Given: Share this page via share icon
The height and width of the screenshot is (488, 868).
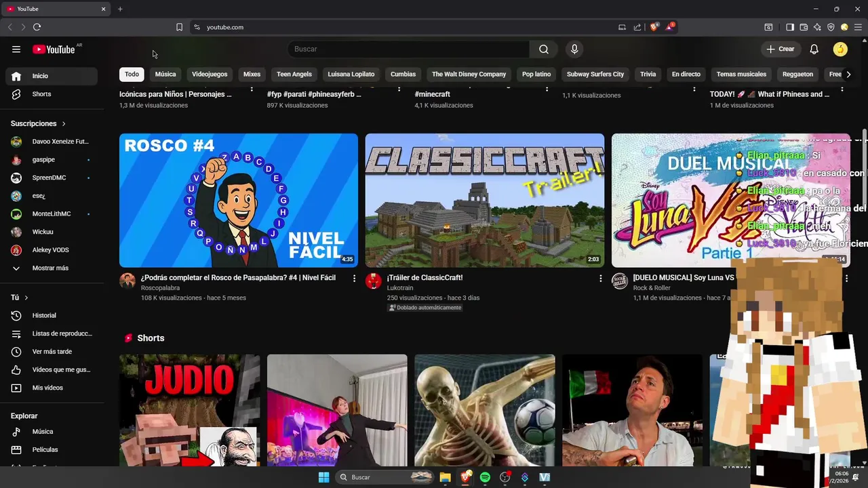Looking at the screenshot, I should pyautogui.click(x=637, y=27).
